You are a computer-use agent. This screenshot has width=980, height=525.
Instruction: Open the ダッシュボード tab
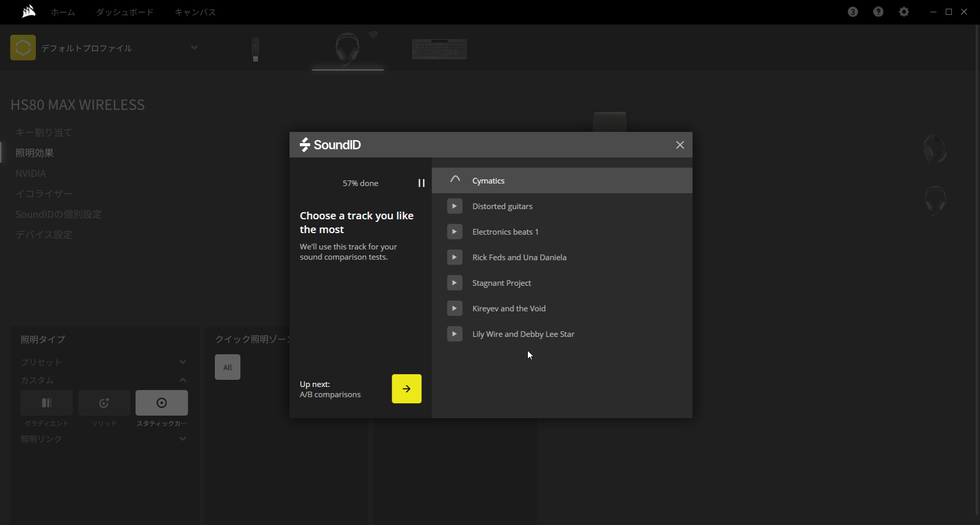124,12
